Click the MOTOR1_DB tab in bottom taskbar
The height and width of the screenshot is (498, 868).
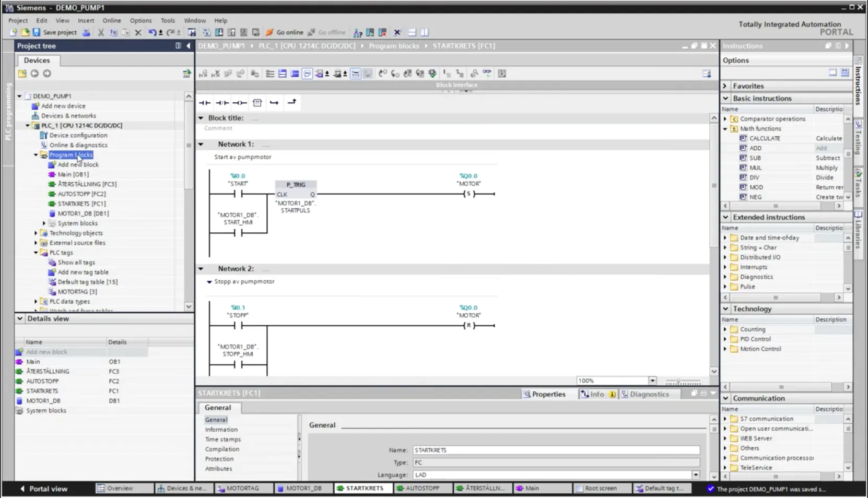click(x=304, y=489)
